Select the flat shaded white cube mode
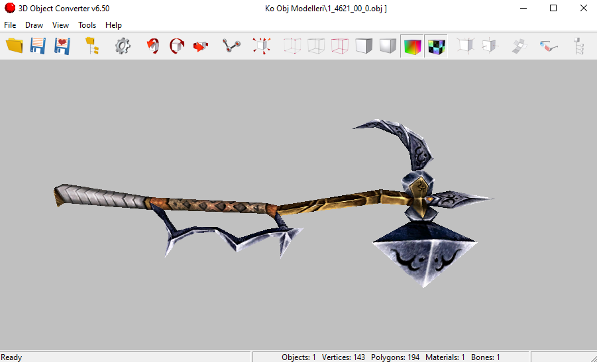597x364 pixels. pos(364,46)
